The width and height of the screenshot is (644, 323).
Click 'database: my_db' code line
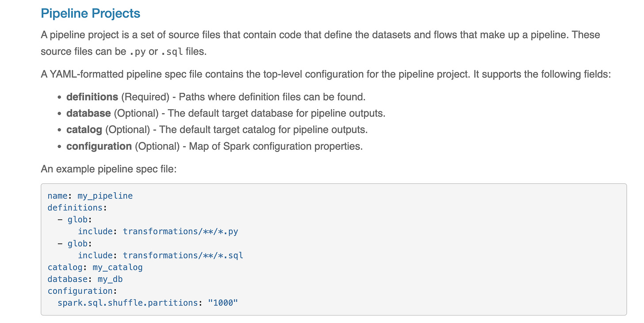pos(85,279)
